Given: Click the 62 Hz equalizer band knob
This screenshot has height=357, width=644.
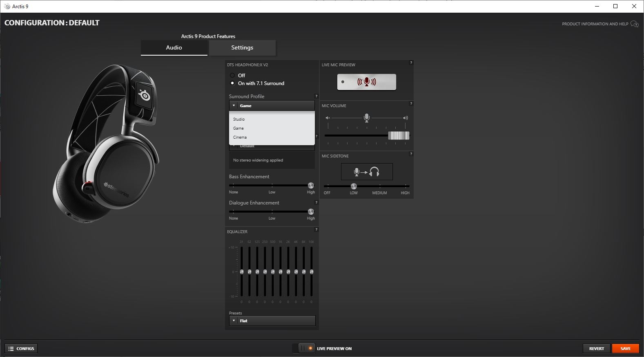Looking at the screenshot, I should pos(250,272).
